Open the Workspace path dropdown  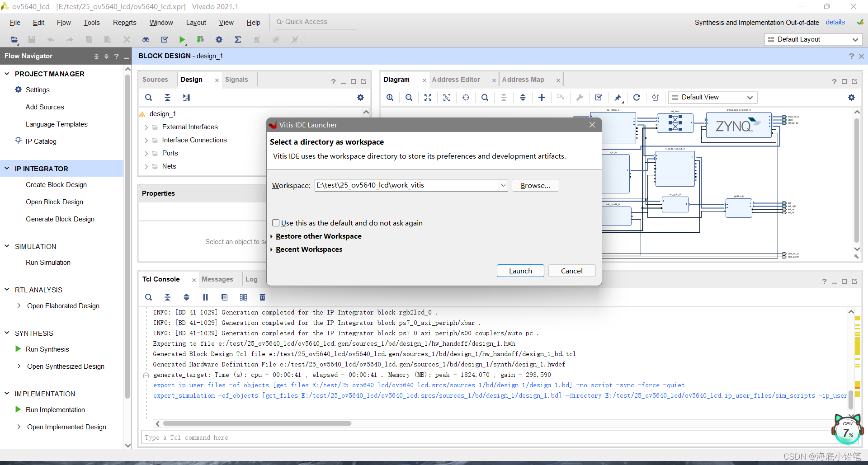(x=503, y=185)
